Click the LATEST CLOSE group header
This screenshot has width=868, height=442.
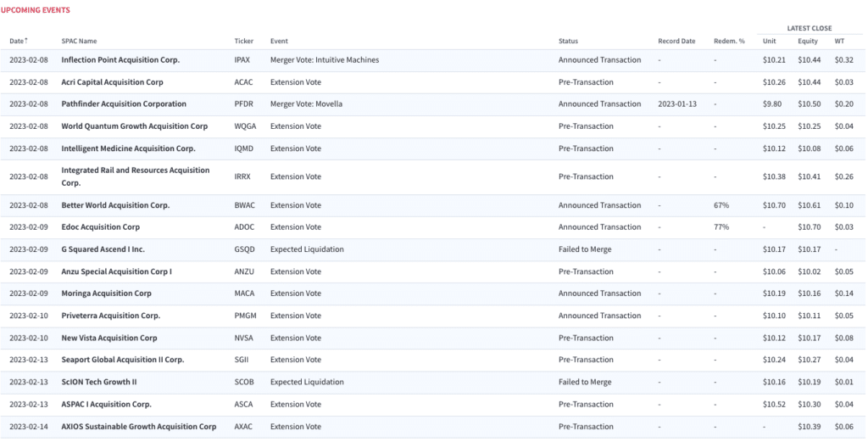pos(810,28)
